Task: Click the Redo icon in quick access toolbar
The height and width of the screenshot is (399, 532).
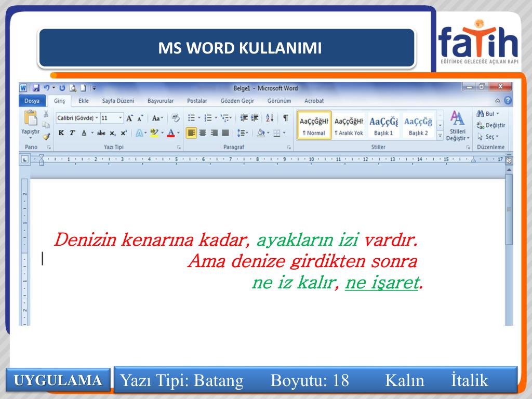Action: (x=62, y=88)
